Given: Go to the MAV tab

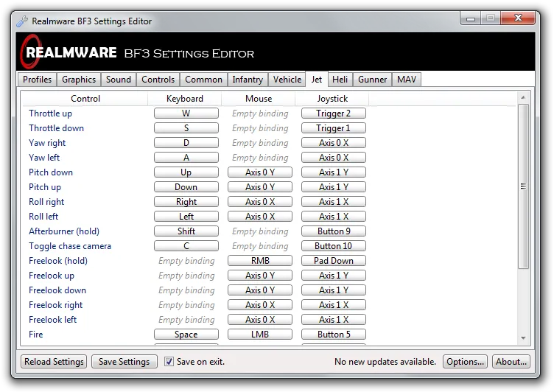Looking at the screenshot, I should coord(406,80).
